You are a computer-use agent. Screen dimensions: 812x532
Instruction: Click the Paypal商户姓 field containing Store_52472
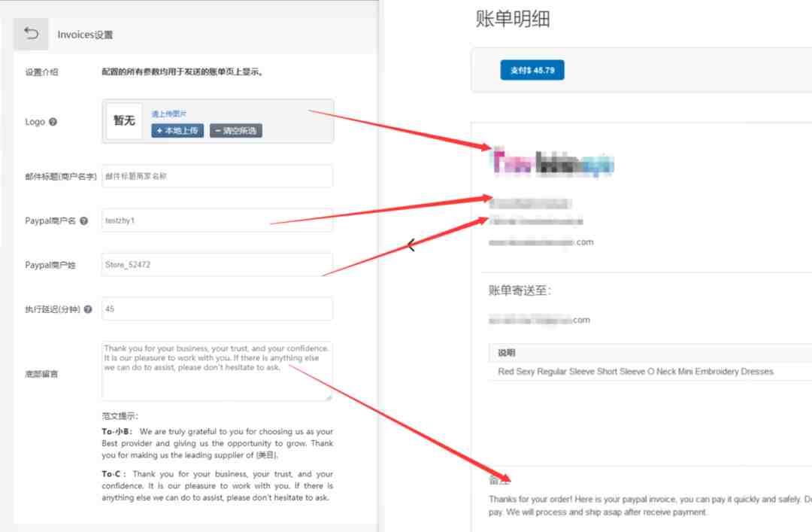[217, 264]
